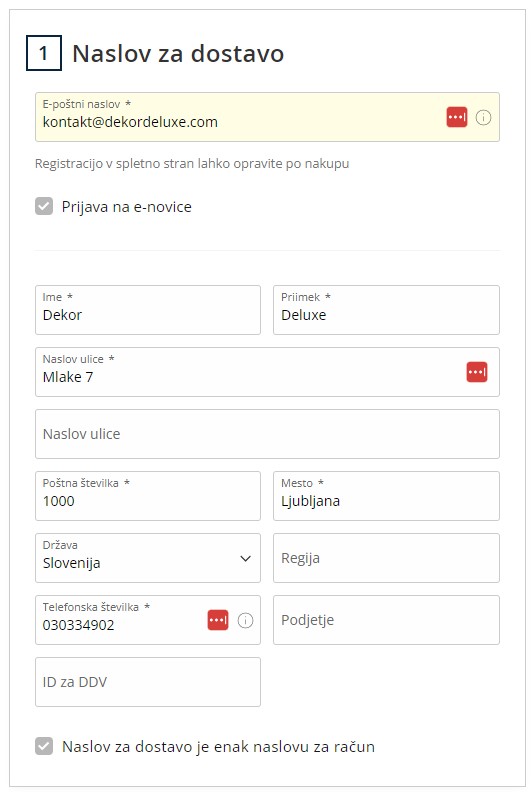Click info icon in Telefonska številka field
Viewport: 532px width, 792px height.
click(245, 620)
